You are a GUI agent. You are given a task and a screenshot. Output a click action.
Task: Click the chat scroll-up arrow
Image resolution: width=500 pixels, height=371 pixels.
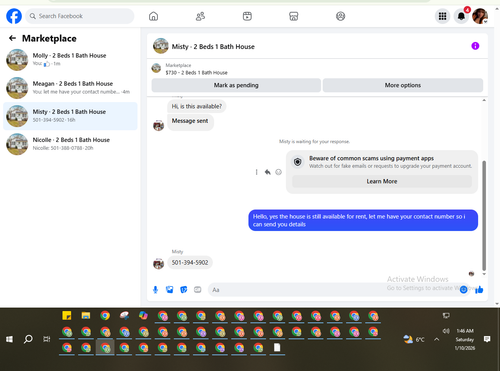point(484,100)
